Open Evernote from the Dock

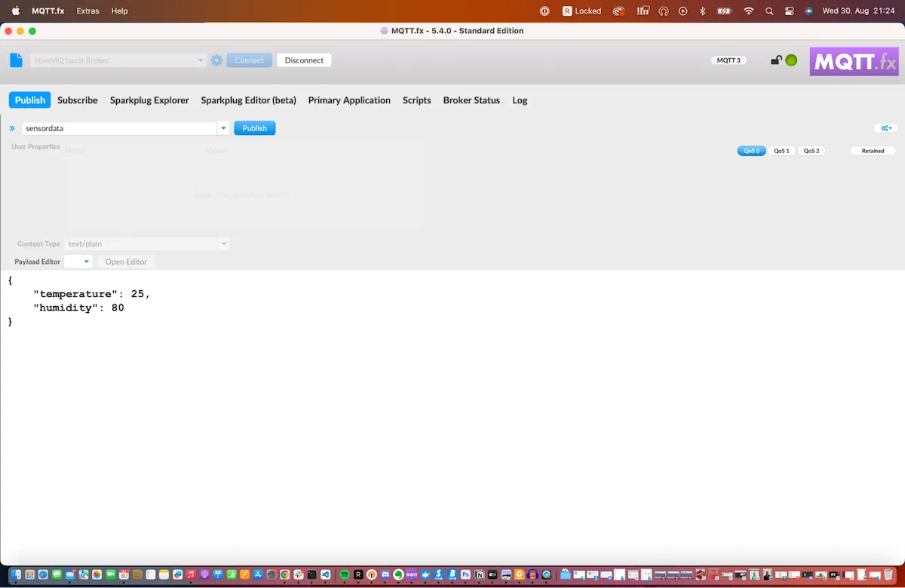(x=398, y=574)
